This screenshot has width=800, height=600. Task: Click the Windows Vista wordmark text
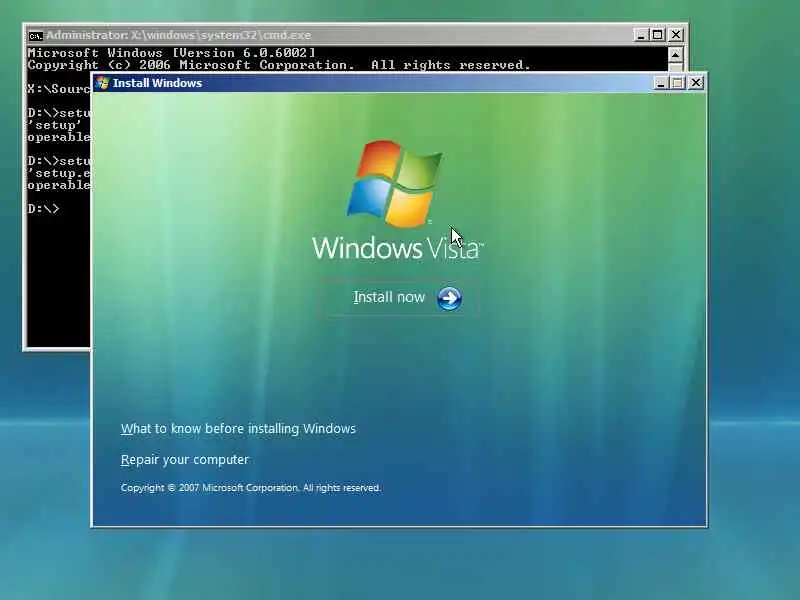coord(397,247)
